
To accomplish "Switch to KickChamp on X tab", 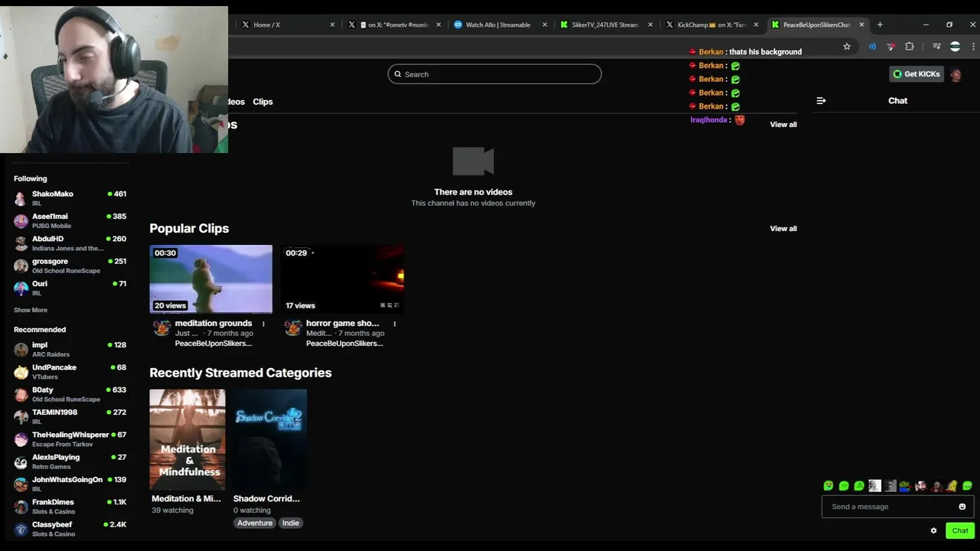I will point(711,24).
